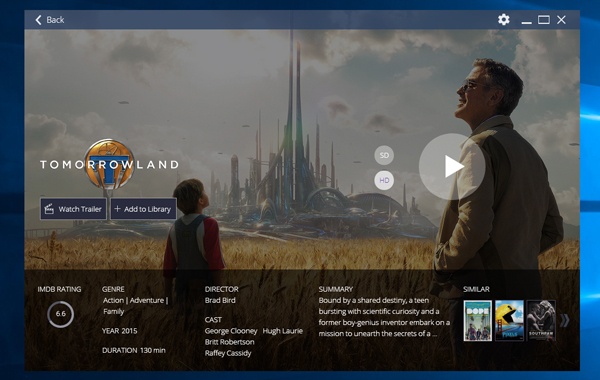This screenshot has width=600, height=380.
Task: Go back using the Back arrow
Action: point(50,20)
